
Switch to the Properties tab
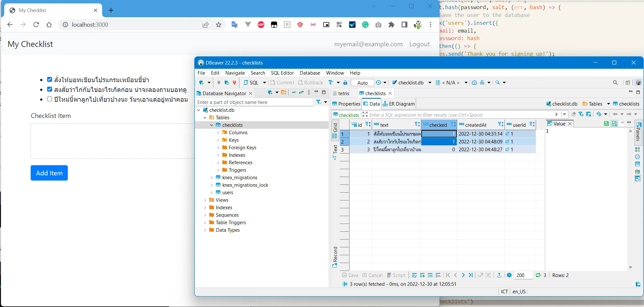[x=346, y=104]
